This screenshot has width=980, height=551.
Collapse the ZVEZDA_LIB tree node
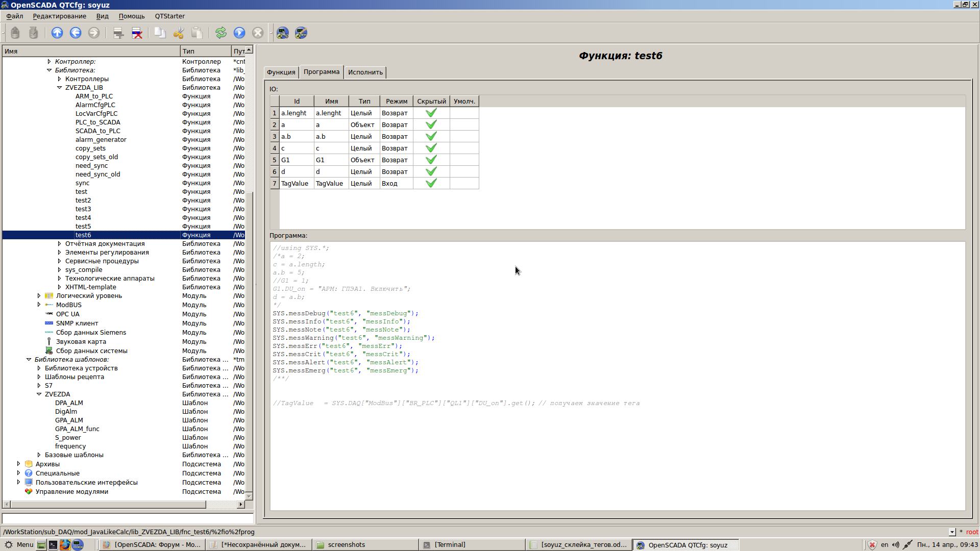click(59, 88)
